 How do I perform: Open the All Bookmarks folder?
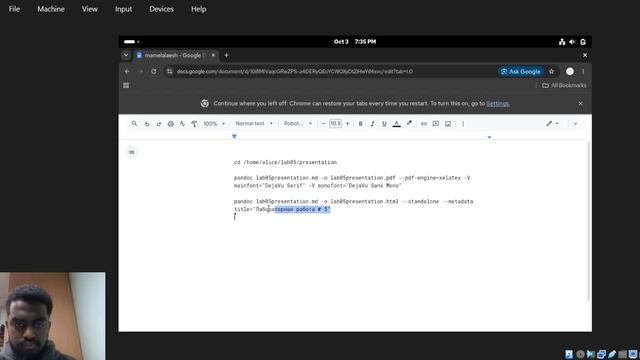[564, 85]
